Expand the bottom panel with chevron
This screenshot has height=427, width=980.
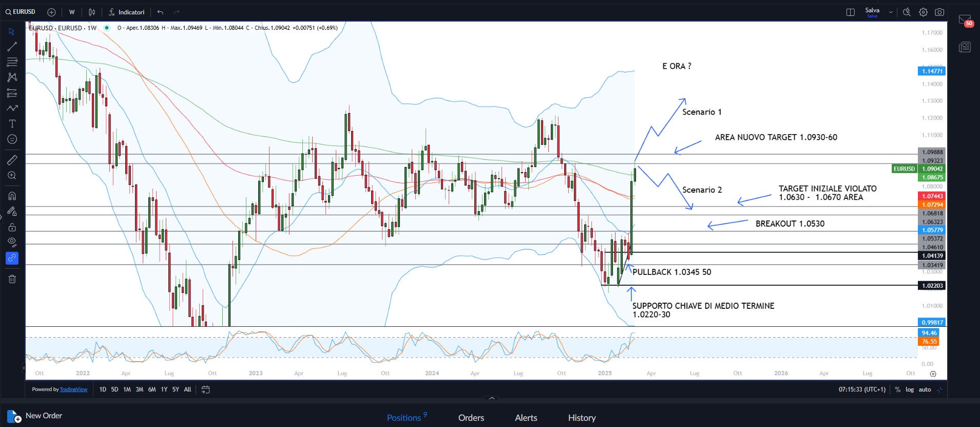(x=491, y=398)
